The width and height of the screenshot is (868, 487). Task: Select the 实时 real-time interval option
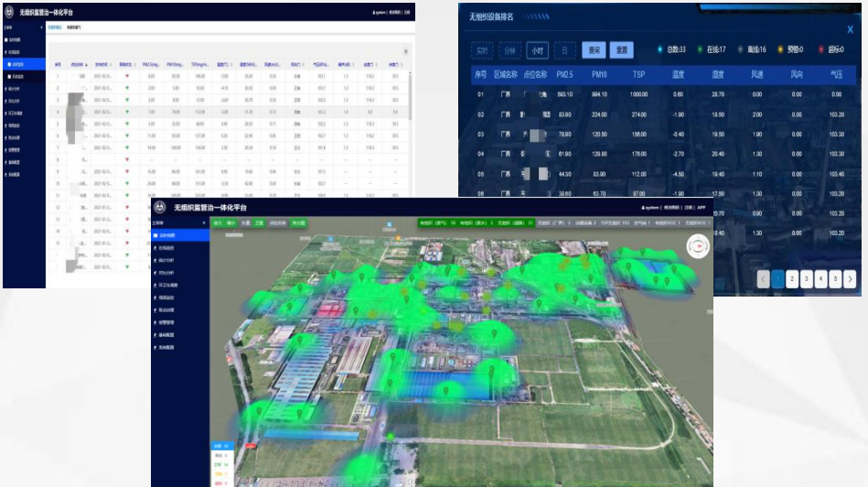coord(481,50)
